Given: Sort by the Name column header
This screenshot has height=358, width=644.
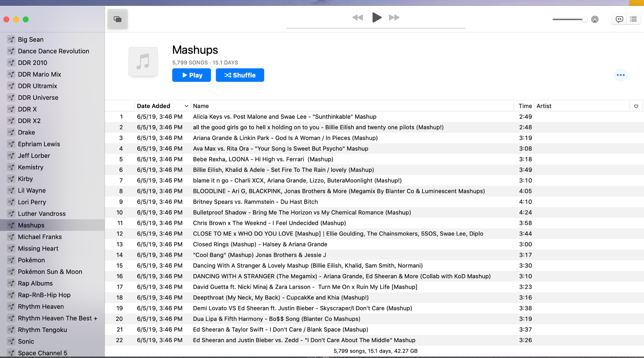Looking at the screenshot, I should pyautogui.click(x=201, y=106).
